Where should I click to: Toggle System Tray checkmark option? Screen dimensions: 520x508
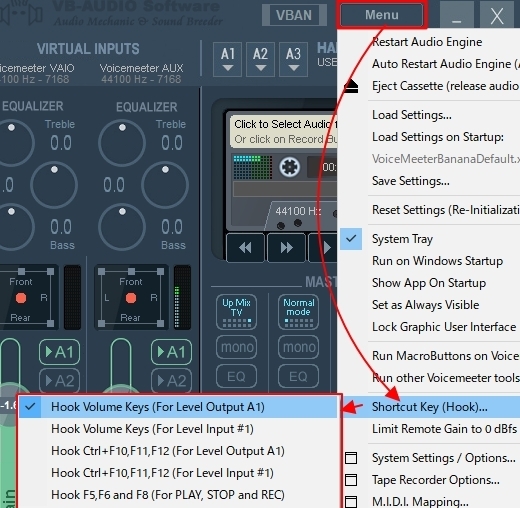point(402,239)
